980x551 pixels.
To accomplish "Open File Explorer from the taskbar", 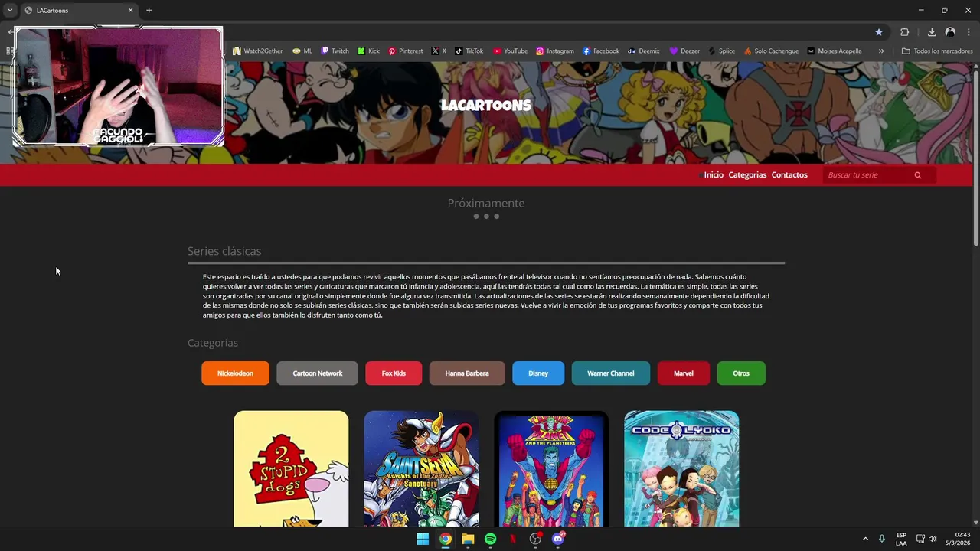I will [x=468, y=539].
